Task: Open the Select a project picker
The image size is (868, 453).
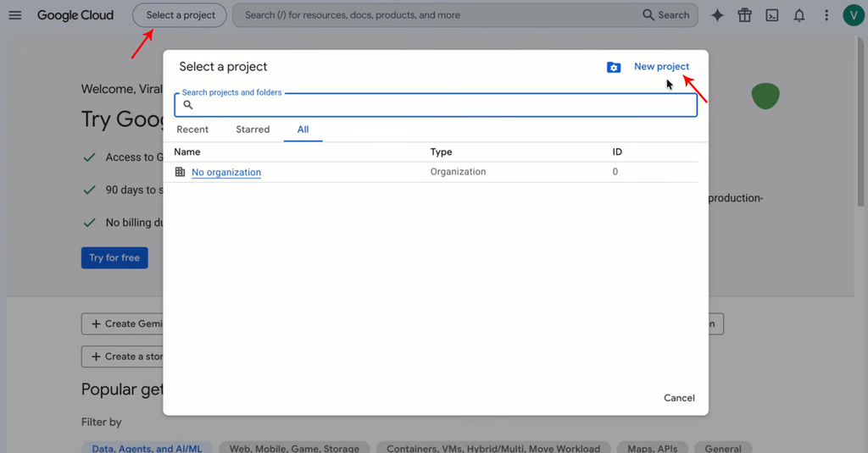Action: (x=180, y=15)
